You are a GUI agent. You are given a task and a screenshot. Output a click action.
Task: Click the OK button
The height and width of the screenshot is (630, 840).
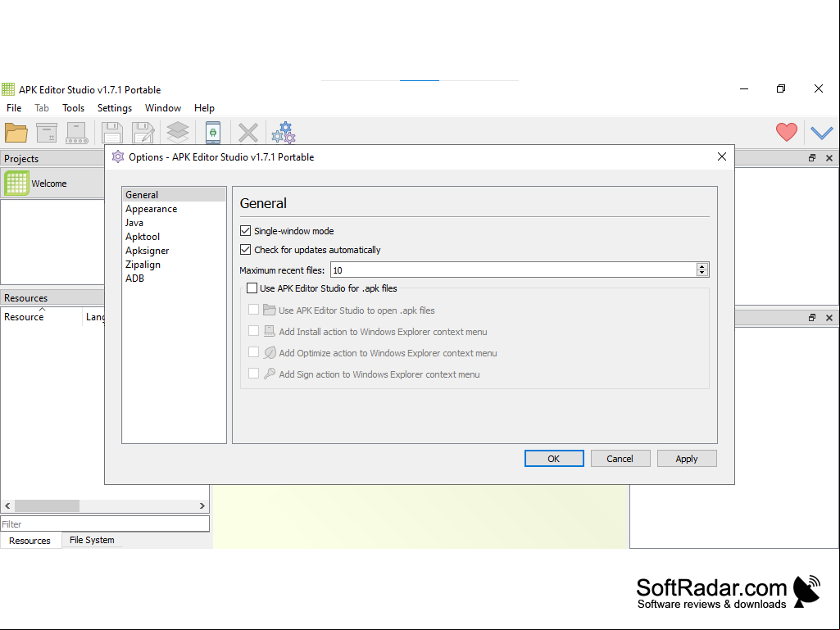click(554, 459)
